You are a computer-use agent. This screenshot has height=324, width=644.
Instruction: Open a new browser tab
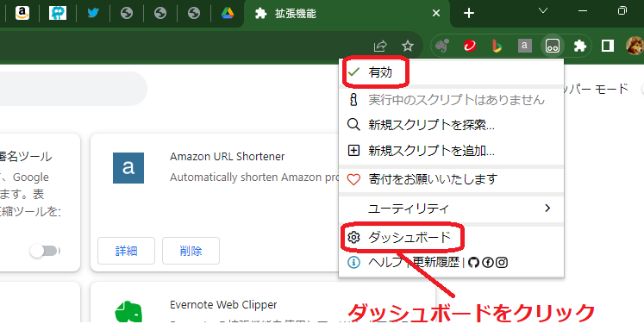tap(469, 13)
